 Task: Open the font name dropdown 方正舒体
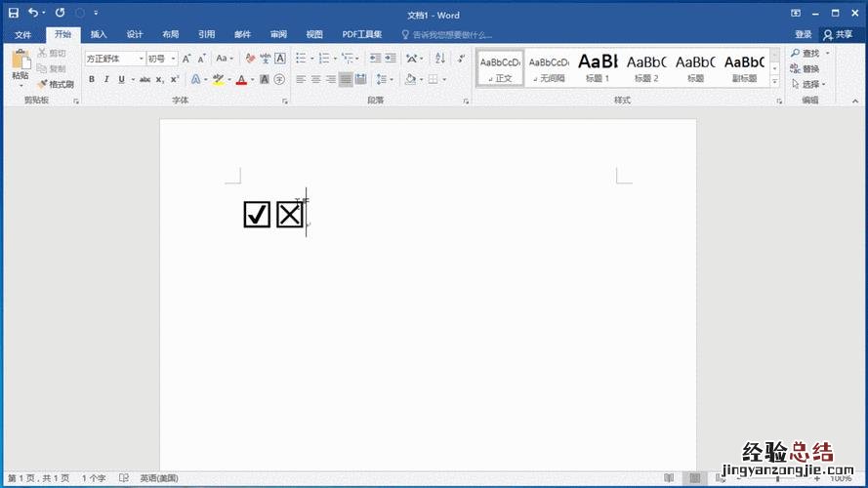[113, 59]
